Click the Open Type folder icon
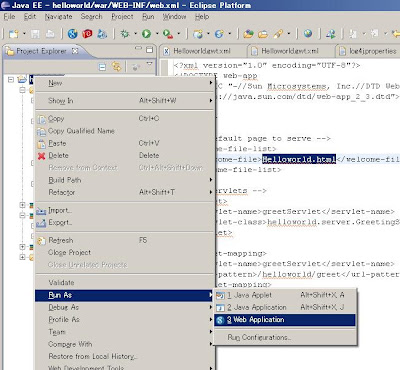The width and height of the screenshot is (400, 370). 248,34
